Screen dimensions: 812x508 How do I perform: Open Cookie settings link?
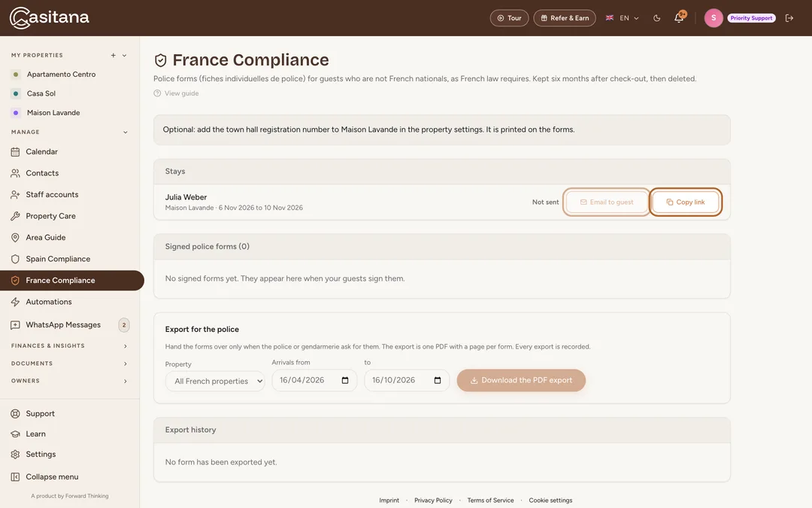pos(550,500)
